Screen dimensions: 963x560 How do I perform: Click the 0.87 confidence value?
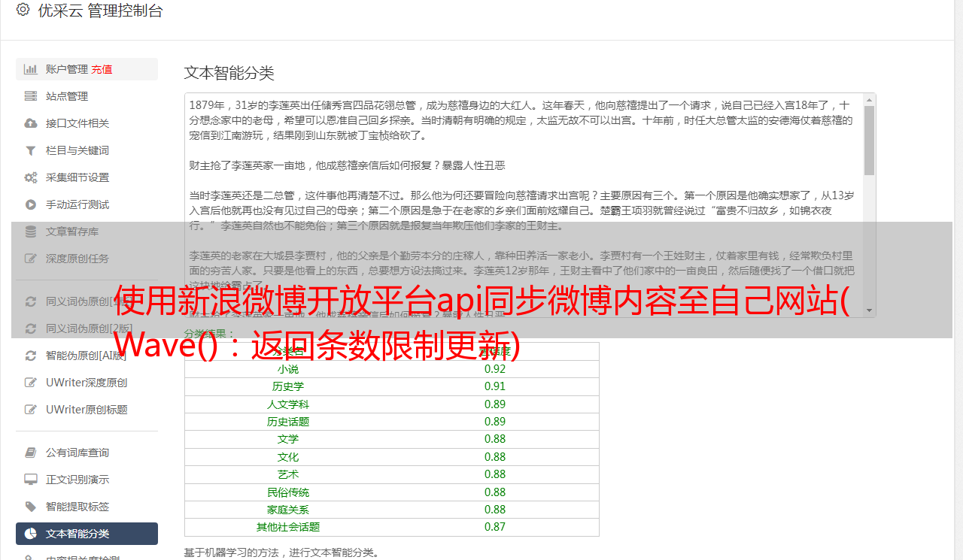495,527
